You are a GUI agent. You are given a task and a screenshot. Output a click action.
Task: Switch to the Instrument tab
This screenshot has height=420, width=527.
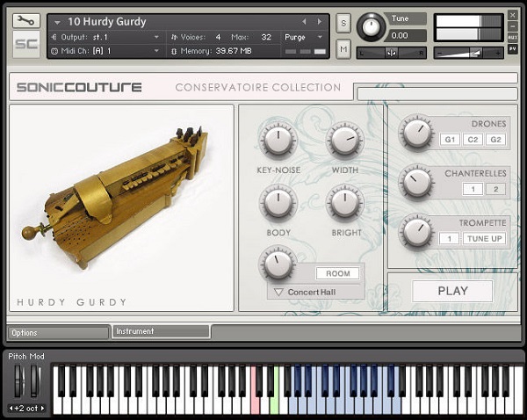tap(161, 331)
